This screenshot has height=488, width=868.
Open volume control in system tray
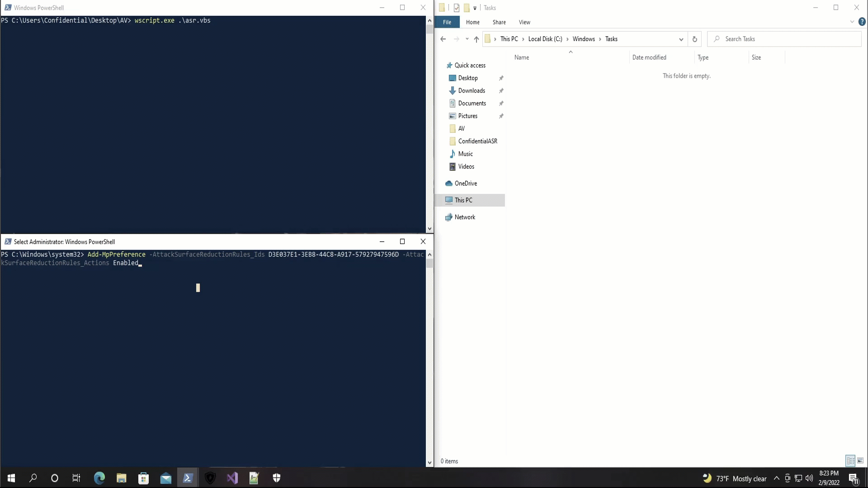[x=809, y=478]
